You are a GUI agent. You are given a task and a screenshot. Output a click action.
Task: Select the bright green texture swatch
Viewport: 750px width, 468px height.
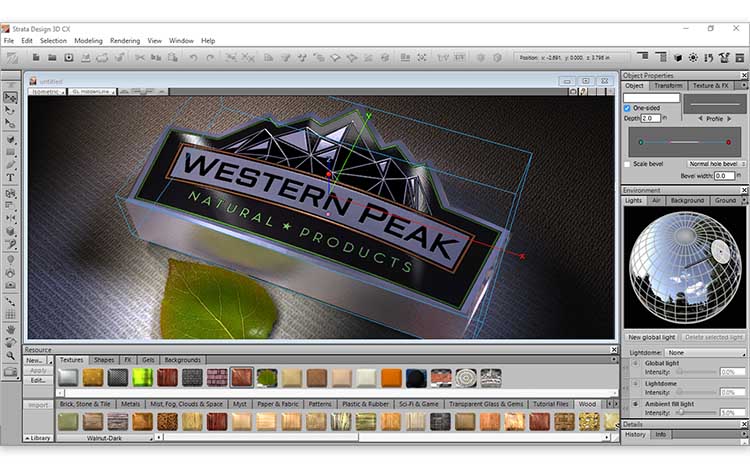(143, 378)
